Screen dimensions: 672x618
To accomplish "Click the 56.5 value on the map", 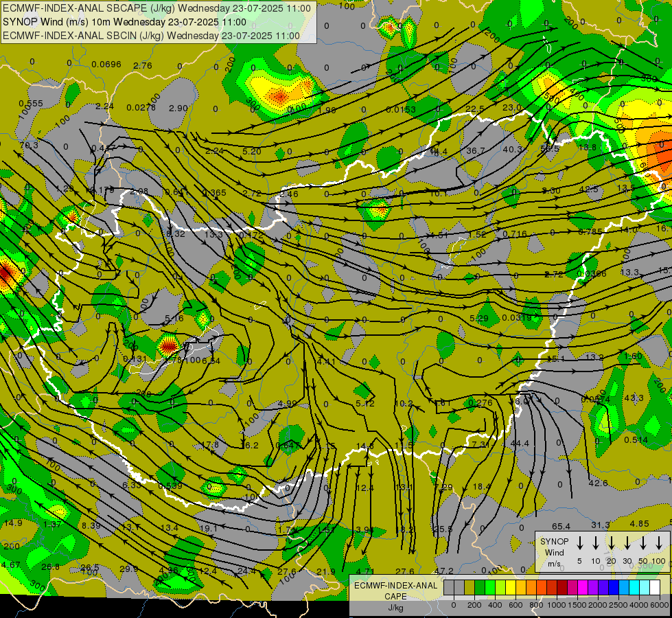I will [550, 148].
